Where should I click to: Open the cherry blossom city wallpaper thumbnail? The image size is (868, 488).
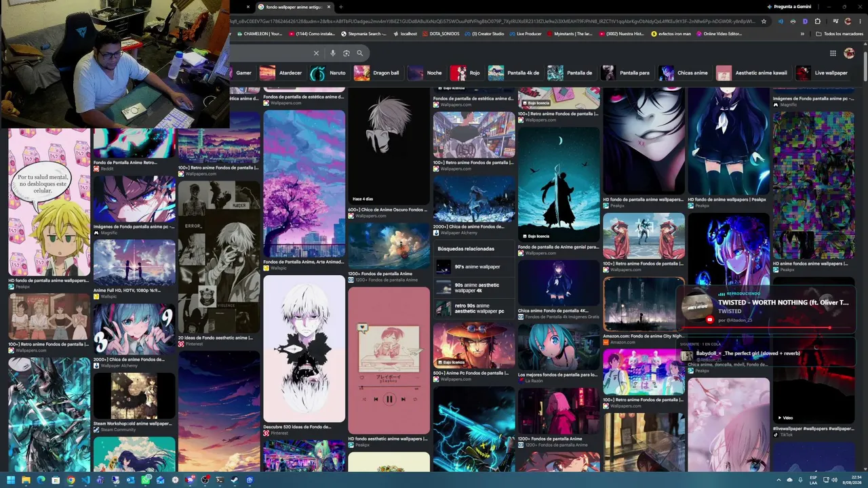[x=304, y=184]
